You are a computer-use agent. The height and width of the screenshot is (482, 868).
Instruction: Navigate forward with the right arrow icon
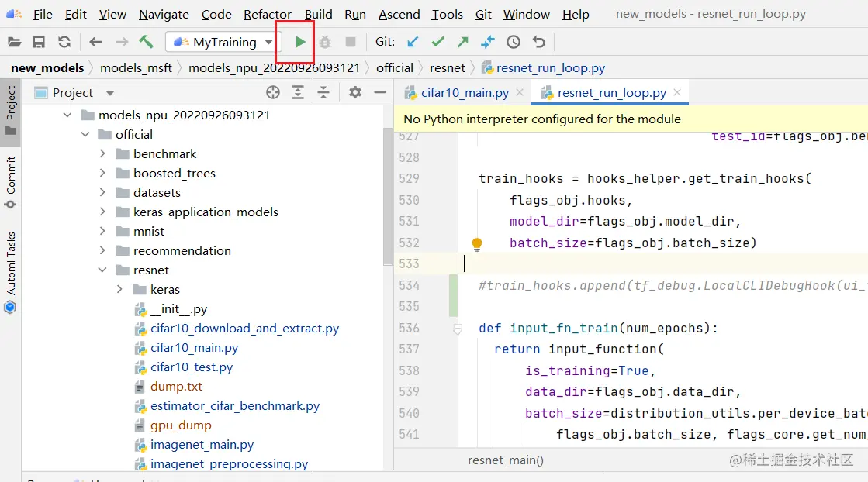tap(122, 42)
